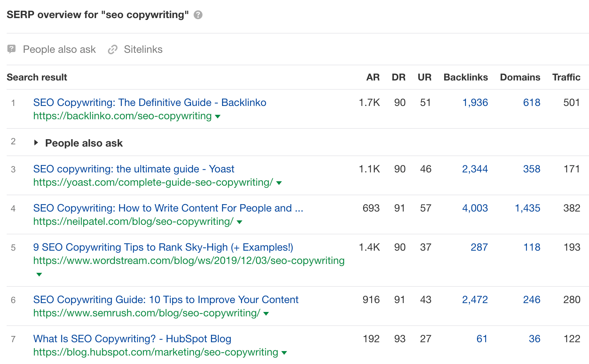Open dropdown next to blog.hubspot.com URL
Image resolution: width=589 pixels, height=364 pixels.
(284, 353)
